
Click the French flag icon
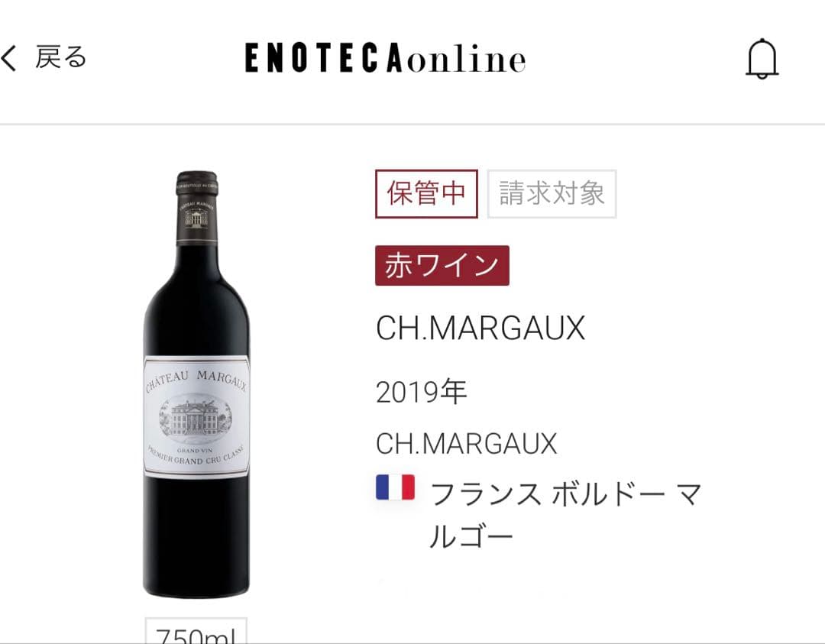point(395,487)
